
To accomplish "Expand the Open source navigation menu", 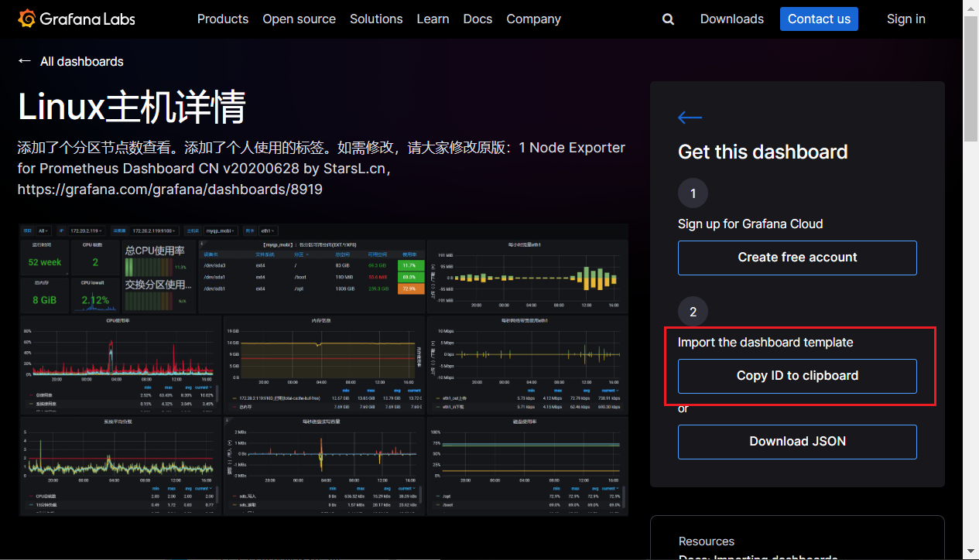I will point(299,19).
